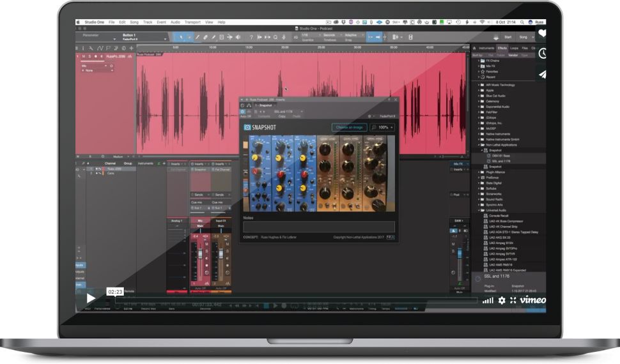Expand the FabFilter vendor folder

[479, 112]
